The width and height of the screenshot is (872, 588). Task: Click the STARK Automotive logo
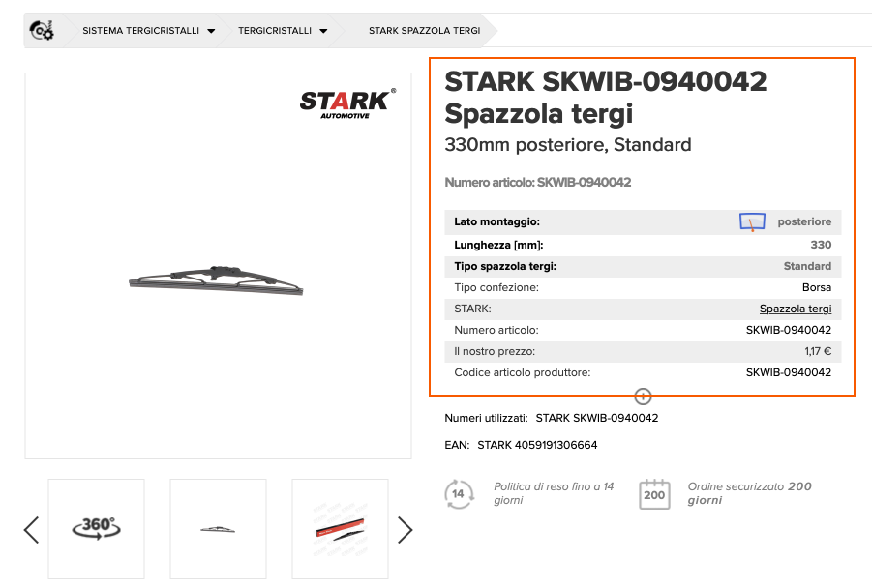coord(348,103)
